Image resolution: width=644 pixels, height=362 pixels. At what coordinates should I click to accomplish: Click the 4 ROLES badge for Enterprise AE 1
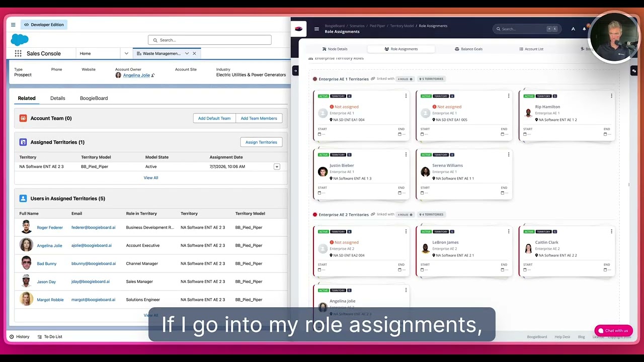(x=405, y=79)
